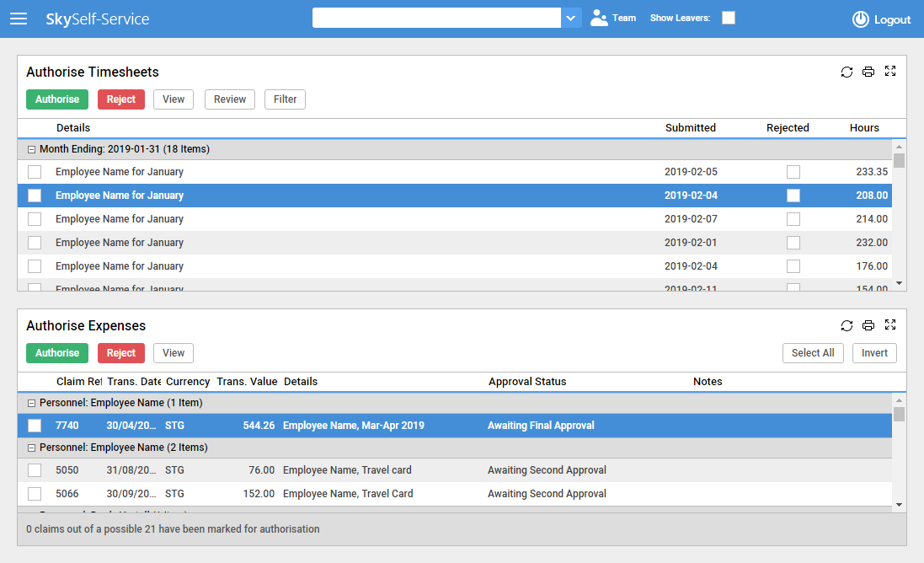This screenshot has width=924, height=563.
Task: Expand Authorise Expenses to full screen
Action: click(x=890, y=325)
